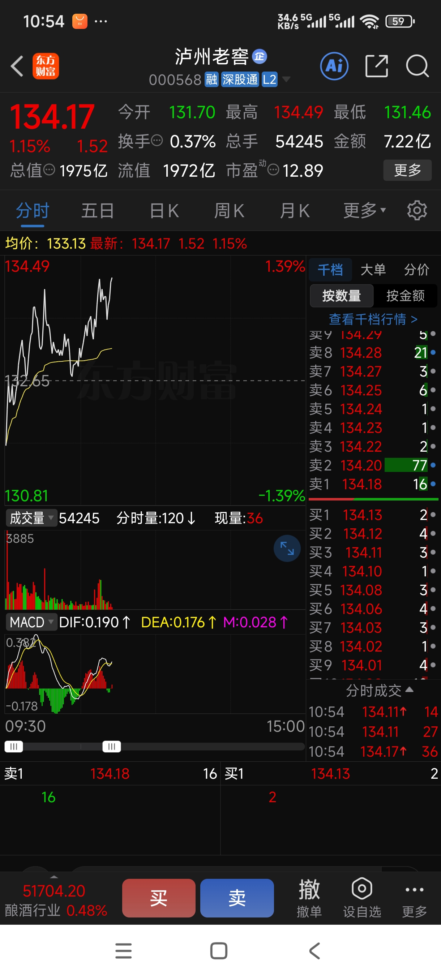441x980 pixels.
Task: Switch to 月K chart tab
Action: tap(295, 210)
